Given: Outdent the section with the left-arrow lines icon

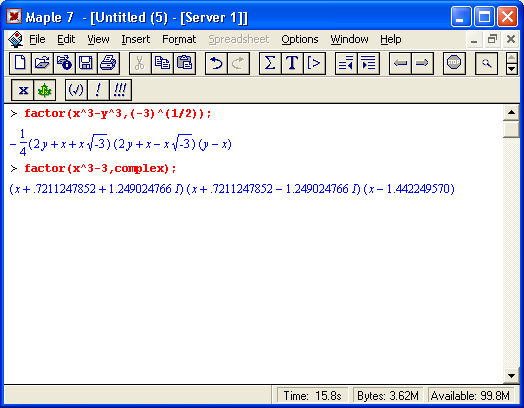Looking at the screenshot, I should [346, 63].
